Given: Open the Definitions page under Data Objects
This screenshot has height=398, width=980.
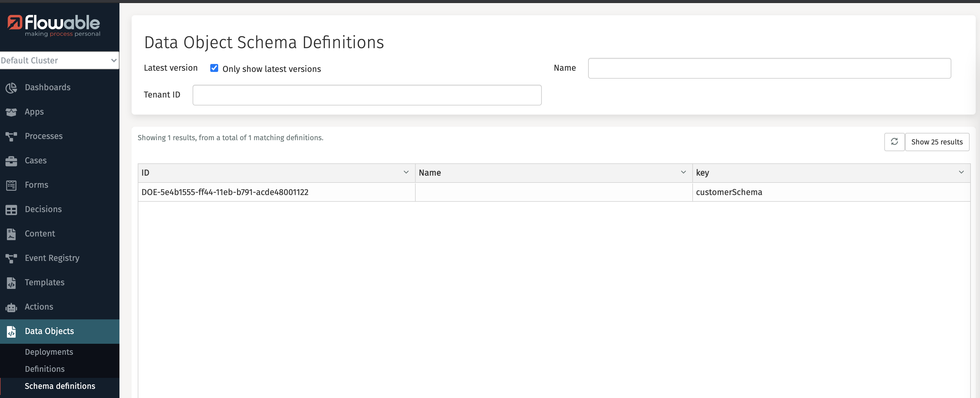Looking at the screenshot, I should coord(44,369).
